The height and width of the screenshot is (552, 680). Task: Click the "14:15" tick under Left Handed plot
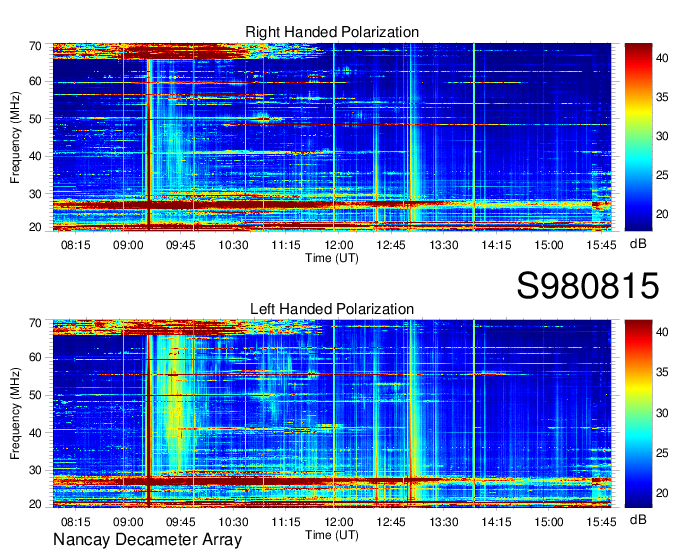(496, 522)
